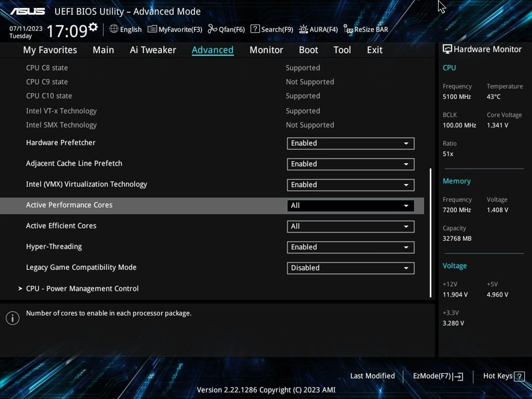The width and height of the screenshot is (532, 399).
Task: Open the Hardware Prefetcher dropdown
Action: (351, 144)
